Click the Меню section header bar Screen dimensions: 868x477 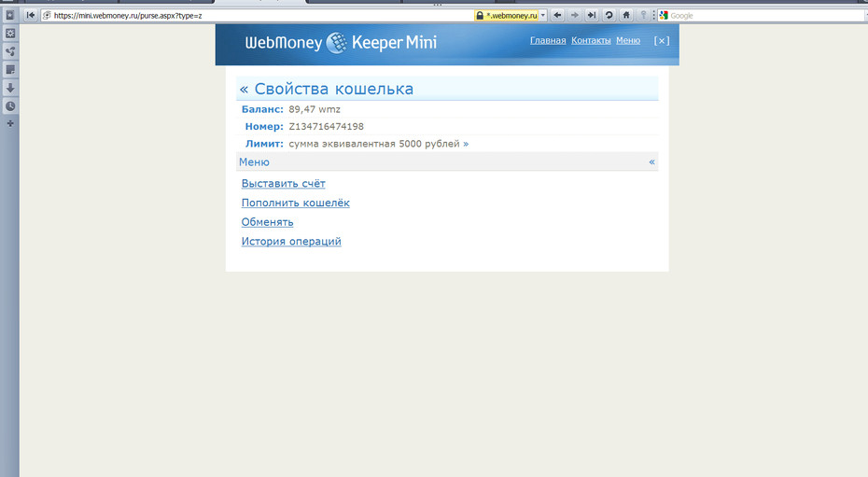point(447,162)
